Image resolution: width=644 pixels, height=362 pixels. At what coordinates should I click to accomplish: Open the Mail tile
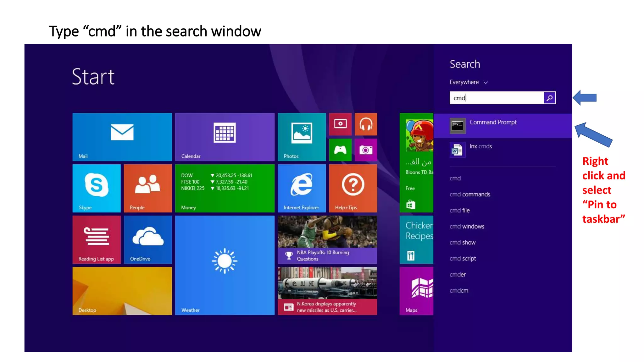coord(122,137)
